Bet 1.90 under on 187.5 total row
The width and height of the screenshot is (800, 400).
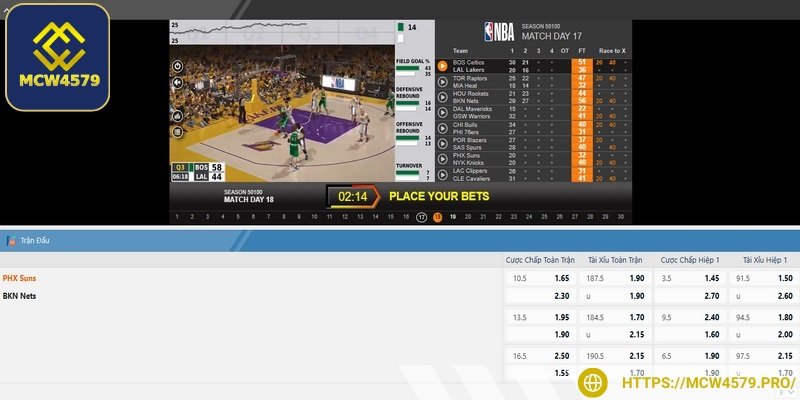pos(615,296)
